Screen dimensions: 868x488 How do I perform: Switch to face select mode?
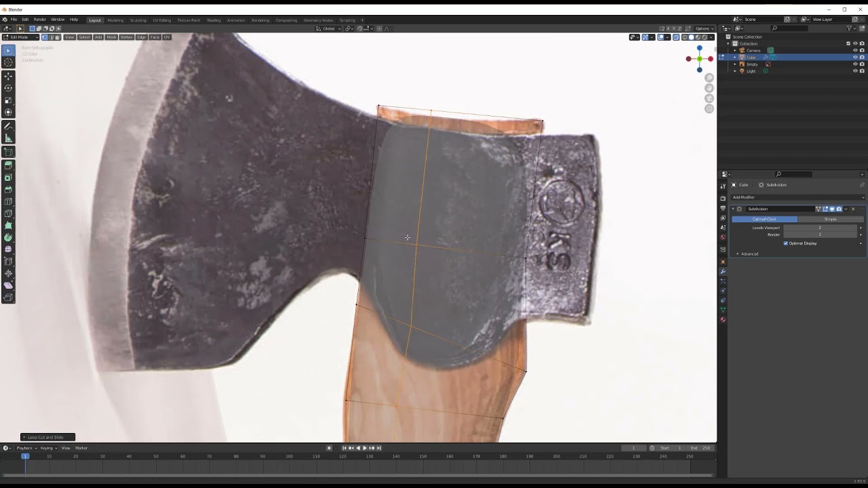tap(58, 37)
